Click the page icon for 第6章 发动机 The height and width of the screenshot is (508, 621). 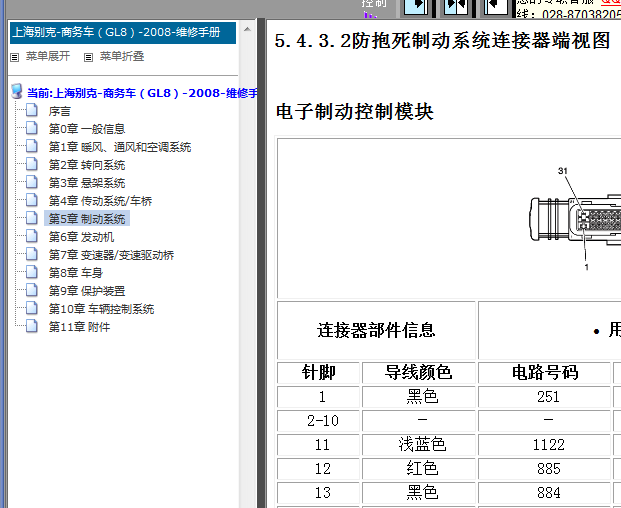tap(32, 236)
